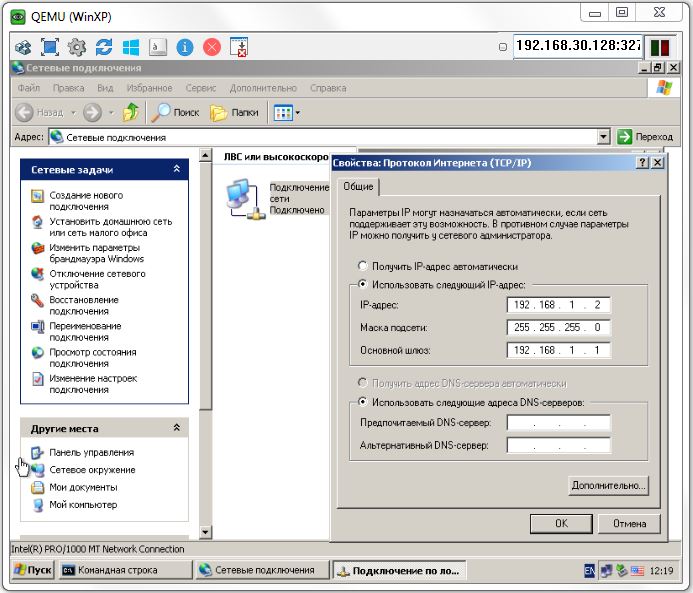Image resolution: width=693 pixels, height=593 pixels.
Task: Open the Сервис menu
Action: (201, 88)
